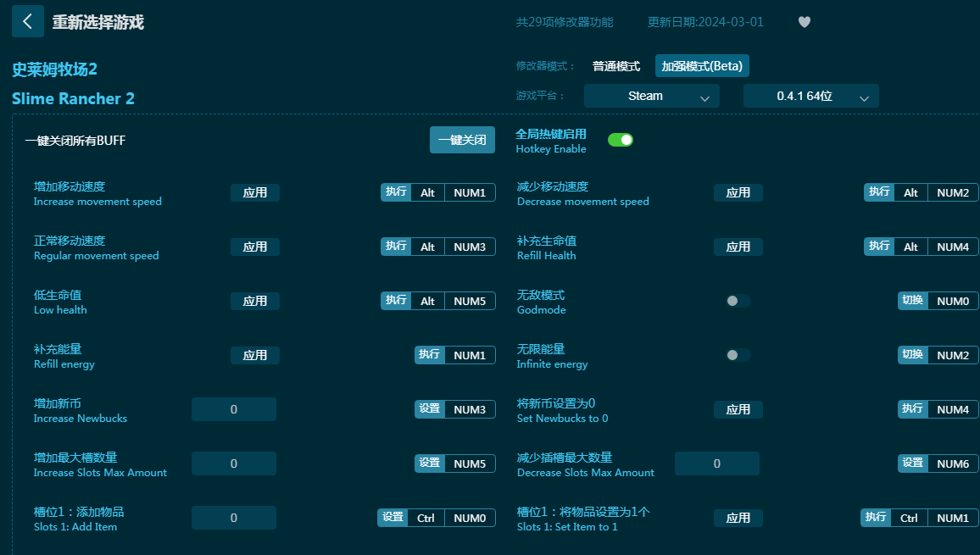
Task: Click 执行 hotkey for Refill Health
Action: pyautogui.click(x=879, y=247)
